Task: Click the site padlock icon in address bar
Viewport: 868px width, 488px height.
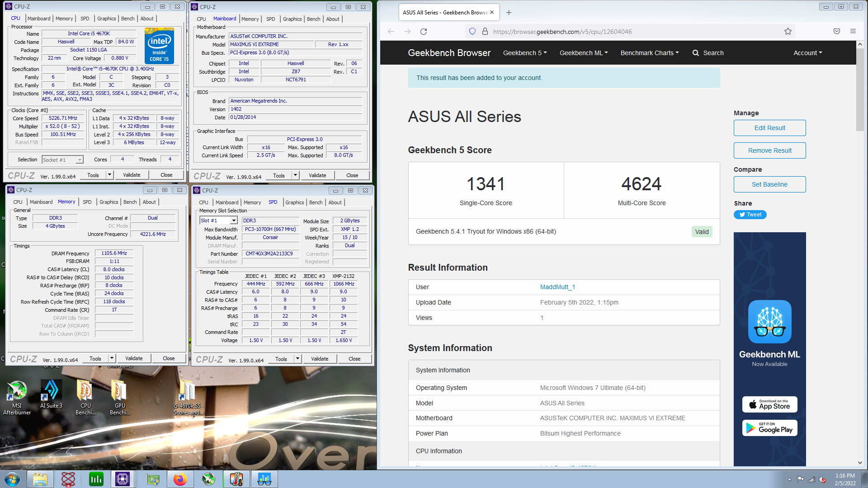Action: (x=485, y=31)
